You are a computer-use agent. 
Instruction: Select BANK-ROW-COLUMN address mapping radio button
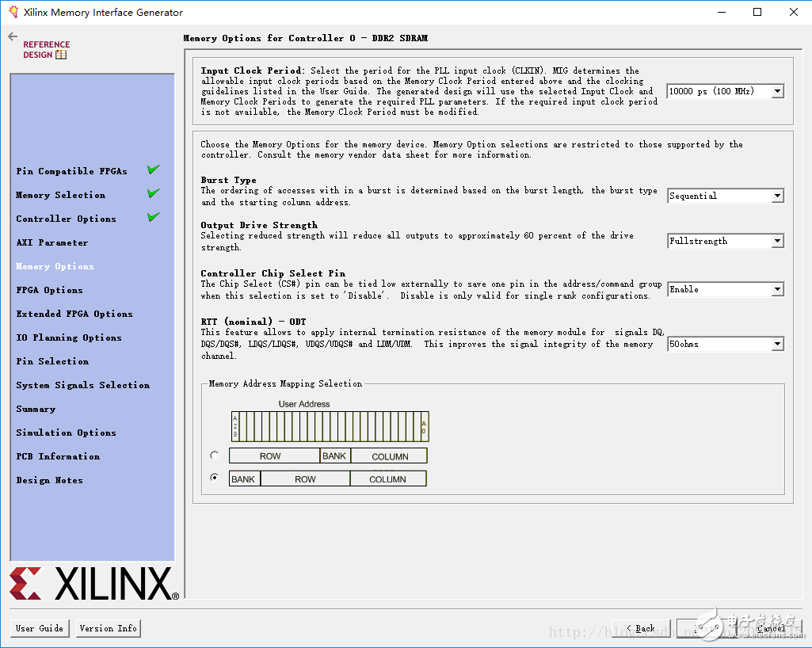point(214,478)
